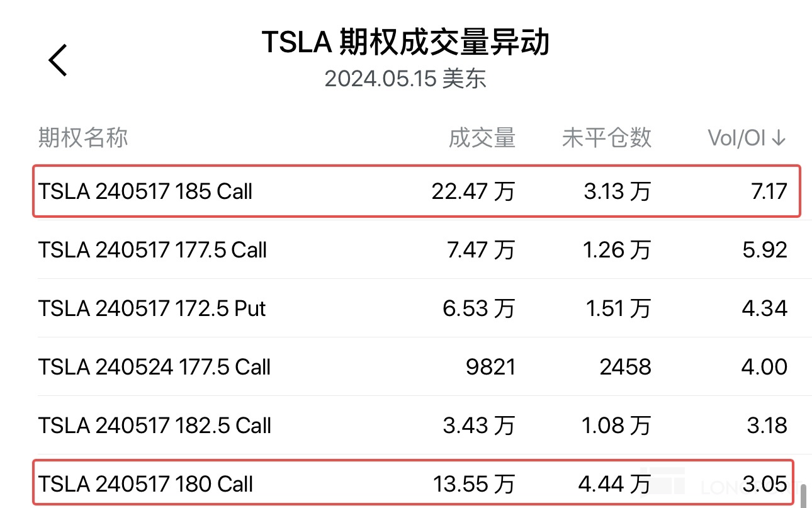The height and width of the screenshot is (508, 812).
Task: Open TSLA 240517 185 Call row
Action: (145, 191)
